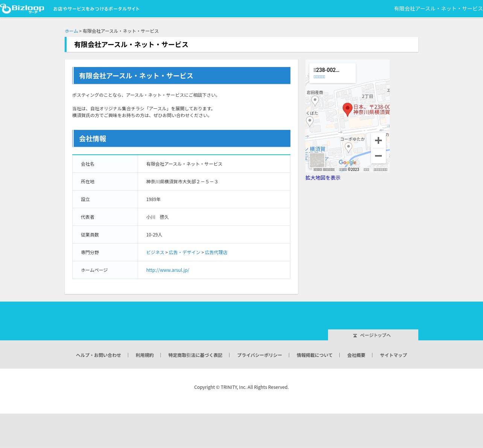Click the red location pin on map
483x448 pixels.
click(348, 110)
